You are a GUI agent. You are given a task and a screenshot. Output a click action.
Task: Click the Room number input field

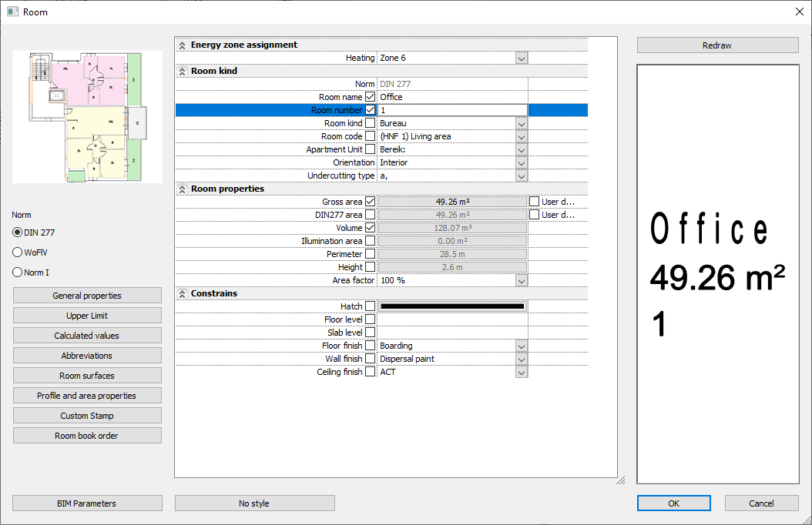coord(452,111)
